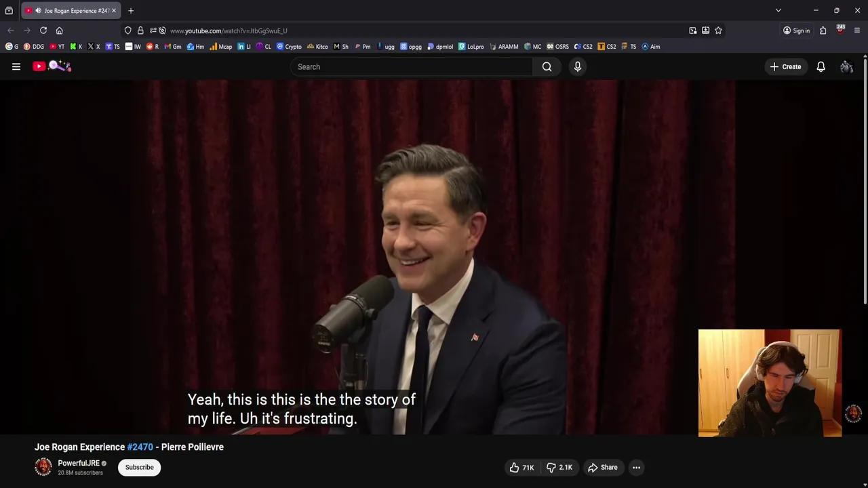Go to YouTube home via logo
The image size is (868, 488).
(52, 66)
